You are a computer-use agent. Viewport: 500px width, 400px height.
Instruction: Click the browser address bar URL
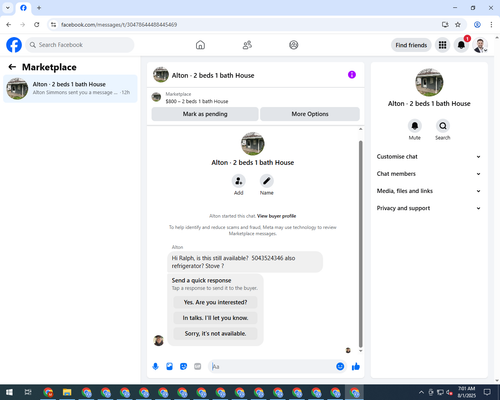pos(119,25)
